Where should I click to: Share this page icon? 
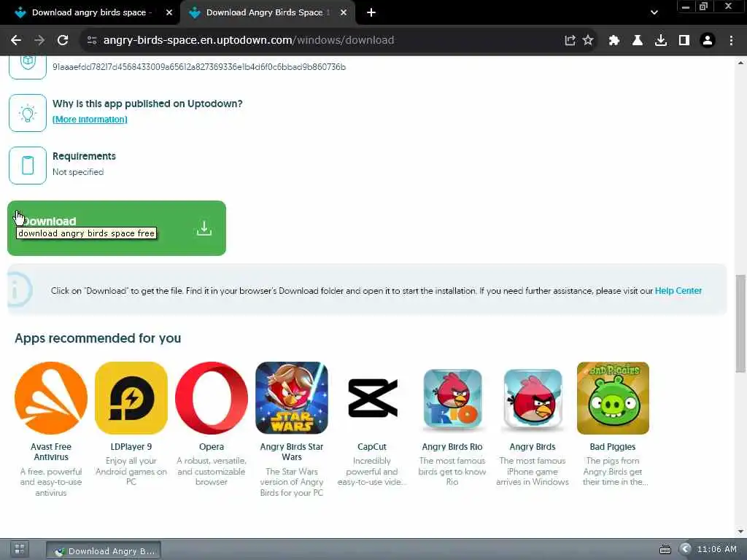pyautogui.click(x=570, y=41)
